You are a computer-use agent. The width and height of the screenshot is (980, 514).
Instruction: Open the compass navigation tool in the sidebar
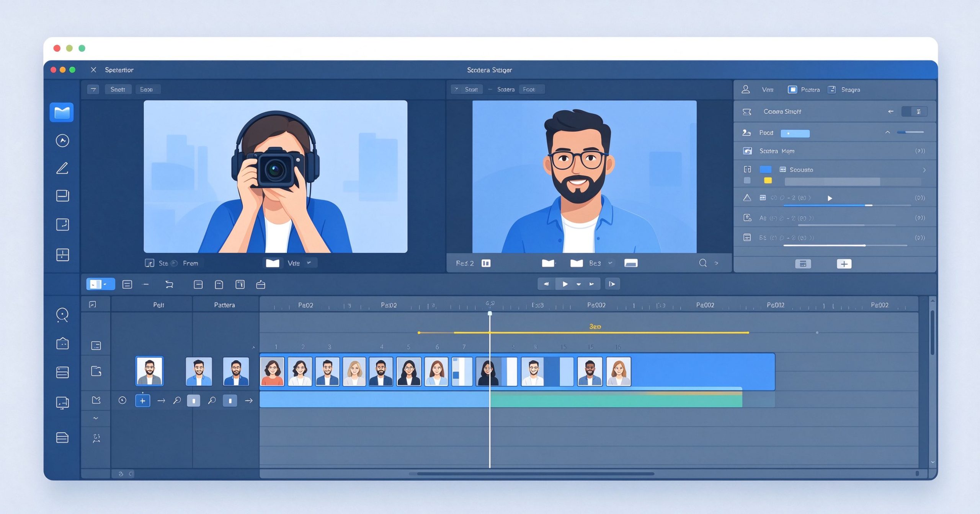pos(62,140)
